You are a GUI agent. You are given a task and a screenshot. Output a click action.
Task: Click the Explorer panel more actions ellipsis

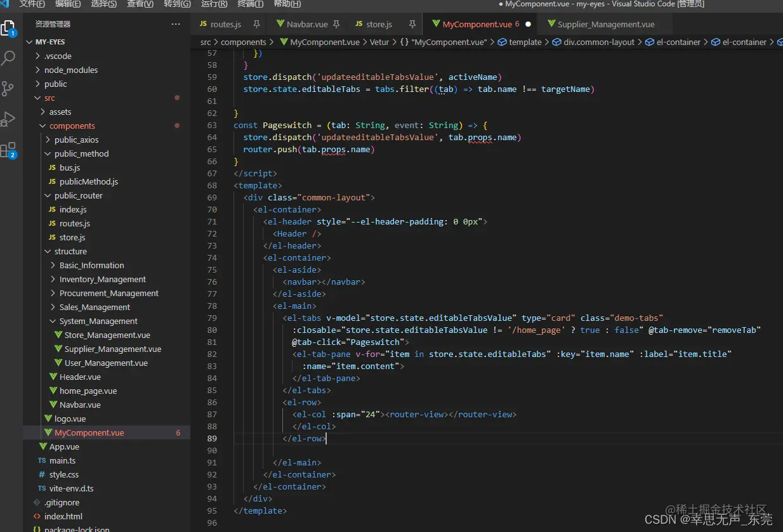click(176, 24)
